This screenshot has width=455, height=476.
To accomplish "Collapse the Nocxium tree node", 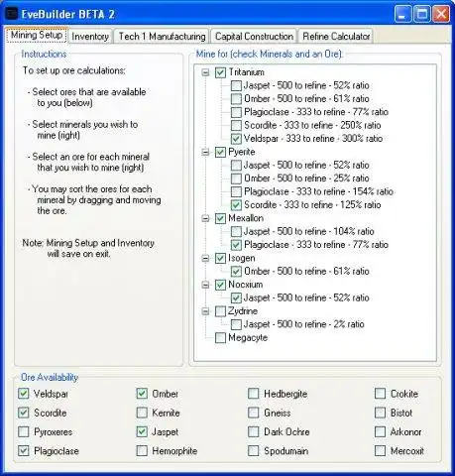I will pos(205,285).
